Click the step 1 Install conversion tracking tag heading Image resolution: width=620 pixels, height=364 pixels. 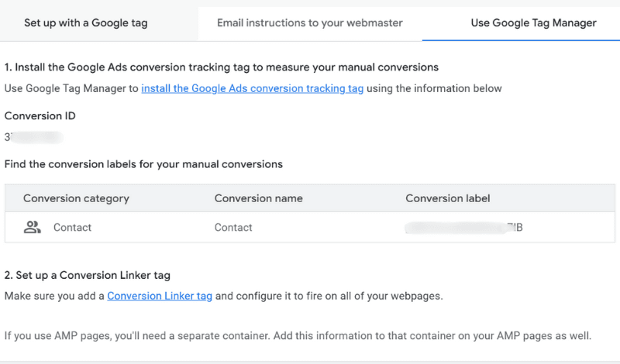[222, 67]
